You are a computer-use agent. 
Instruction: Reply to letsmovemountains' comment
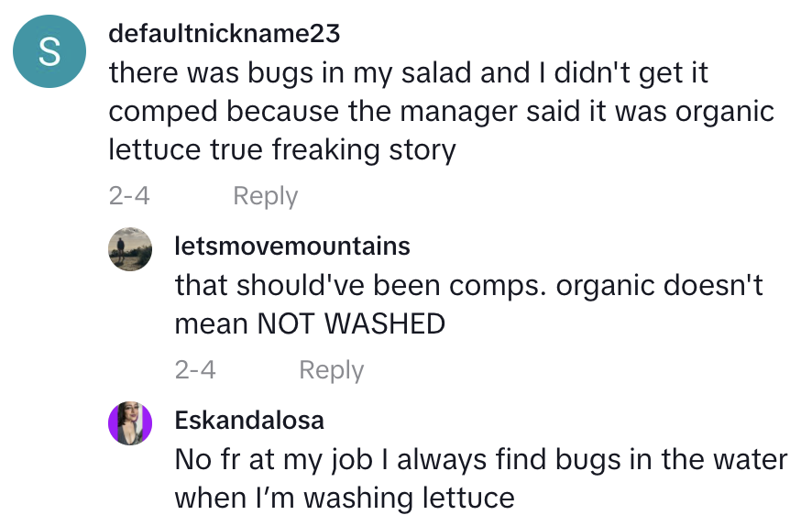pos(331,370)
